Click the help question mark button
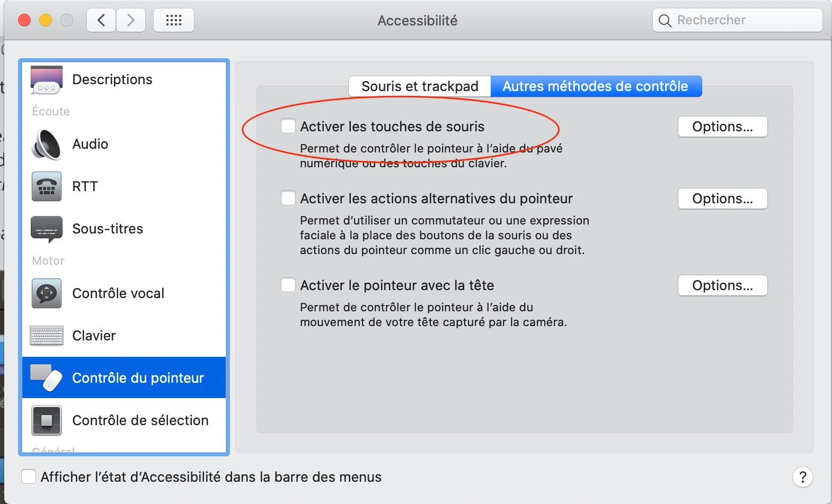Image resolution: width=832 pixels, height=504 pixels. click(x=803, y=477)
